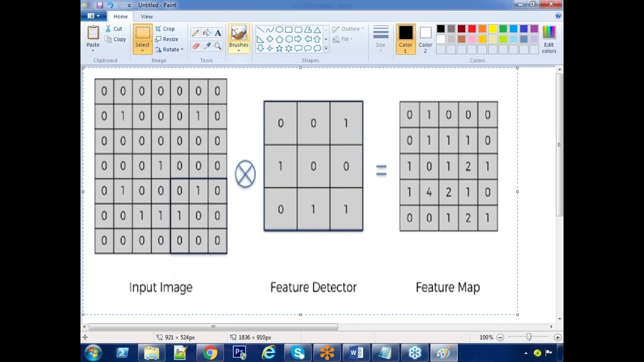Screen dimensions: 644x362
Task: Pick the yellow color swatch
Action: pos(493,29)
